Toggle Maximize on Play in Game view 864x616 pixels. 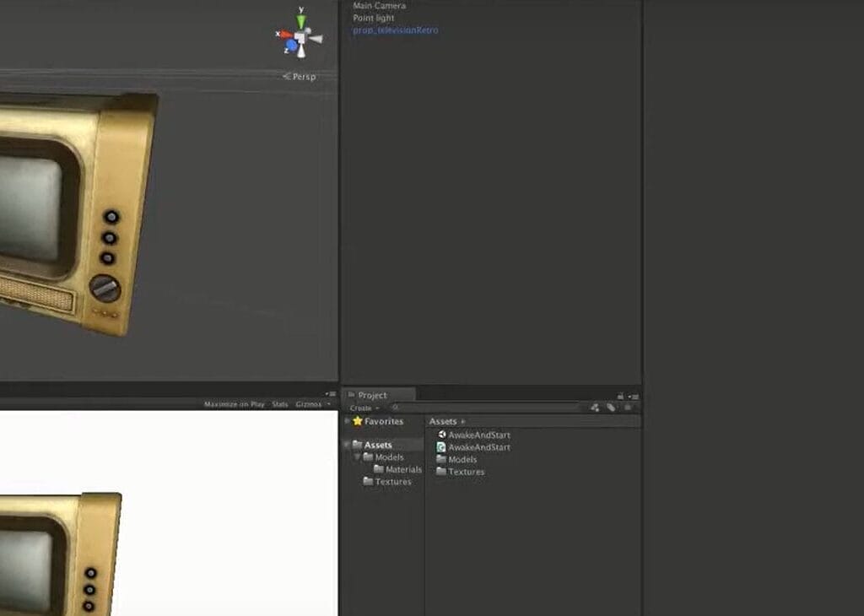click(x=235, y=404)
